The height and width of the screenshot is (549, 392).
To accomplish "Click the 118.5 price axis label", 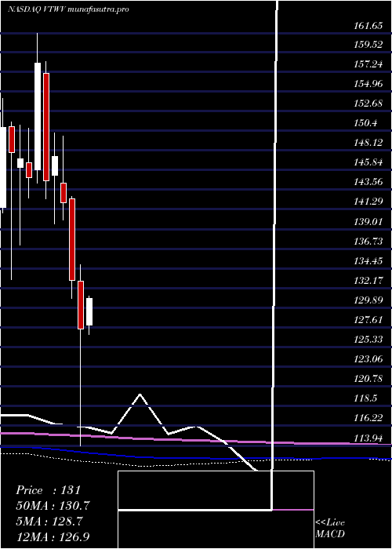I will 365,398.
